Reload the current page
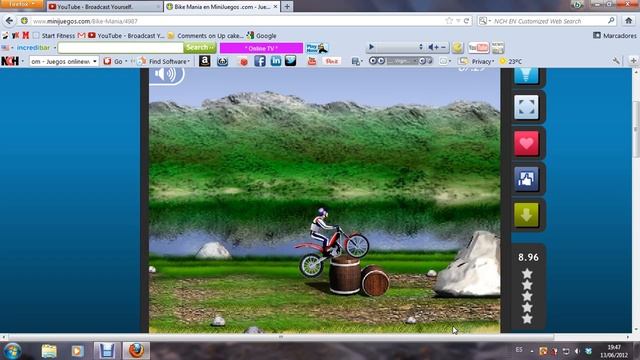The image size is (640, 360). tap(466, 21)
